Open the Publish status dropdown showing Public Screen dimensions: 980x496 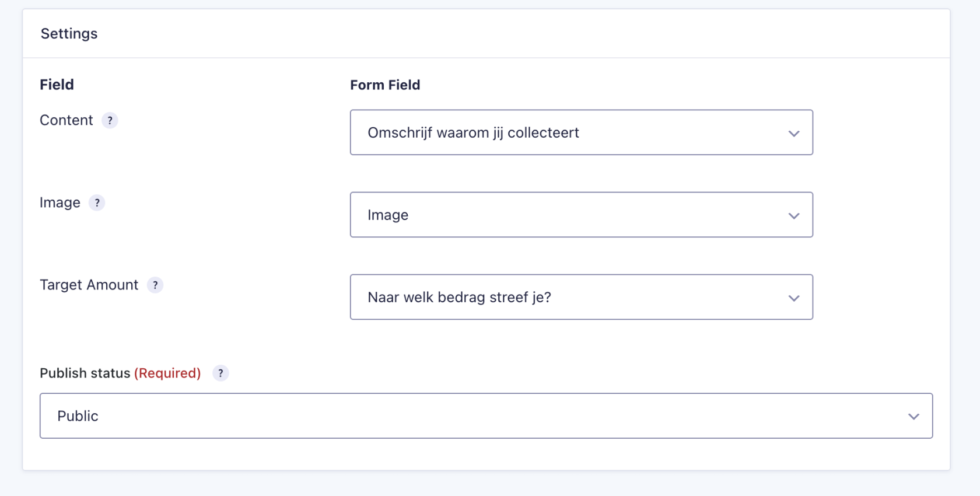coord(487,415)
